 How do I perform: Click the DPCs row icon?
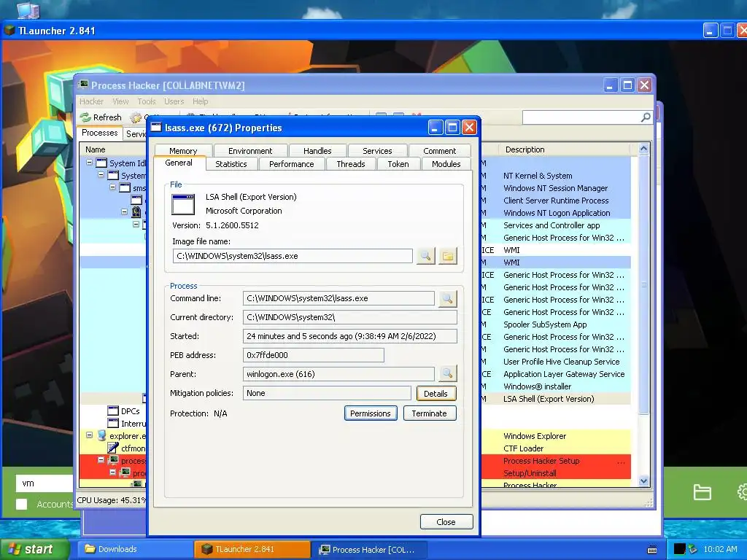[x=113, y=411]
